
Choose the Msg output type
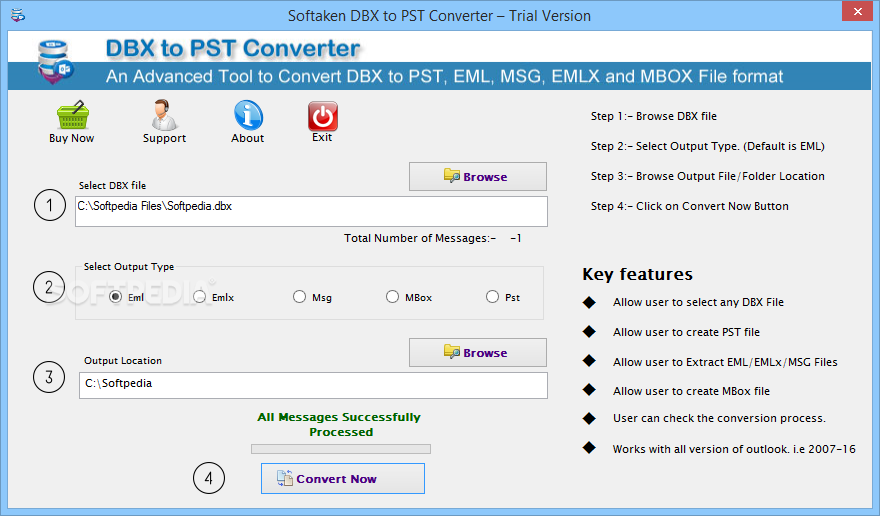click(x=299, y=296)
